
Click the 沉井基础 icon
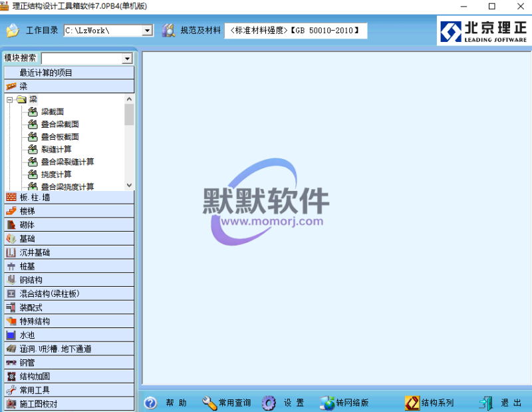(x=11, y=252)
